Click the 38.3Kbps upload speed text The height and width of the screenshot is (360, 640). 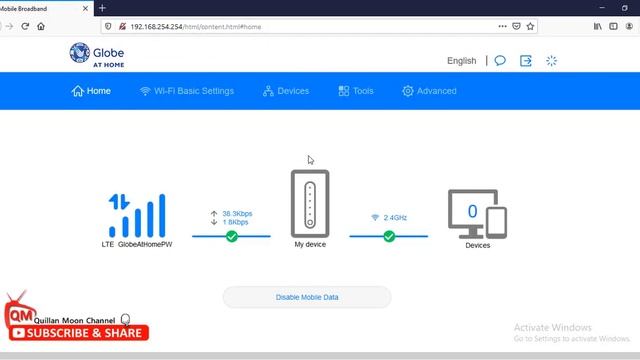pyautogui.click(x=237, y=213)
